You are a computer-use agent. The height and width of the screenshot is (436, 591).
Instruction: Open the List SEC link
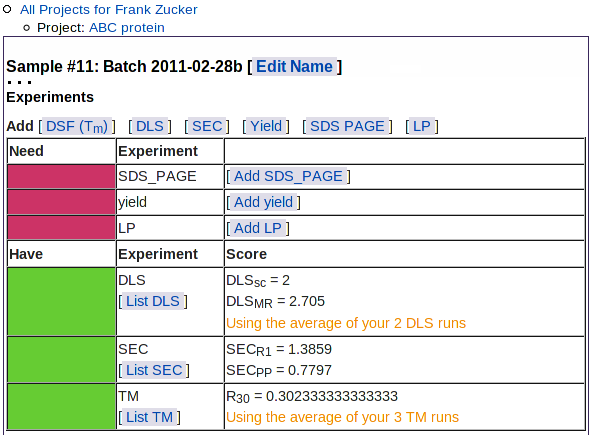coord(154,370)
